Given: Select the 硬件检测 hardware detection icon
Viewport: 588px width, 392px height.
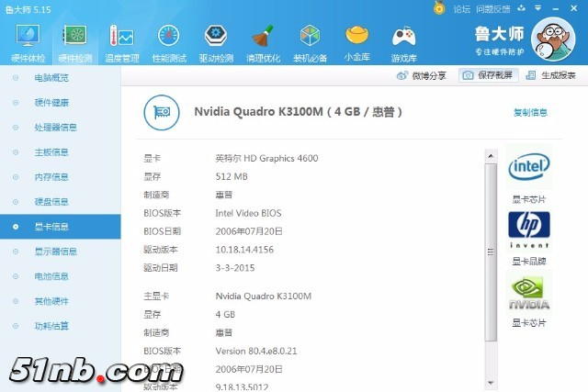Looking at the screenshot, I should pos(75,43).
